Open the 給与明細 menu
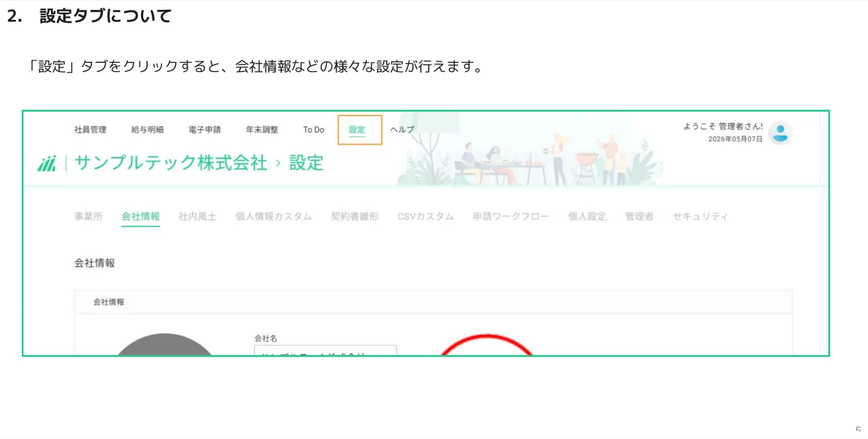The image size is (868, 439). pyautogui.click(x=147, y=130)
